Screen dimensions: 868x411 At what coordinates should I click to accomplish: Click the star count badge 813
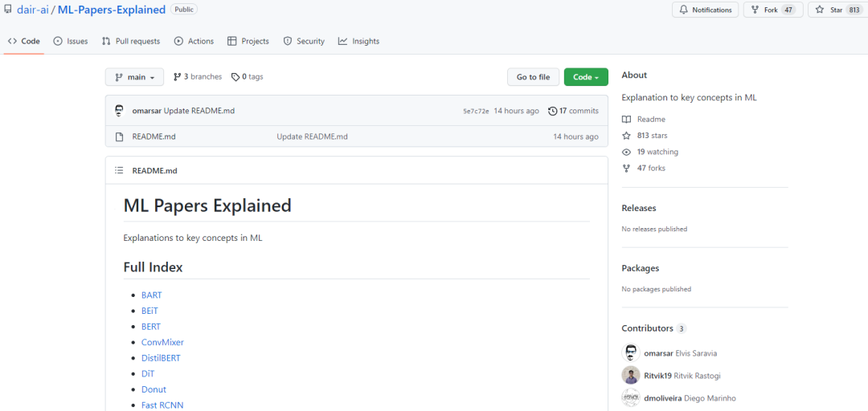[x=854, y=10]
